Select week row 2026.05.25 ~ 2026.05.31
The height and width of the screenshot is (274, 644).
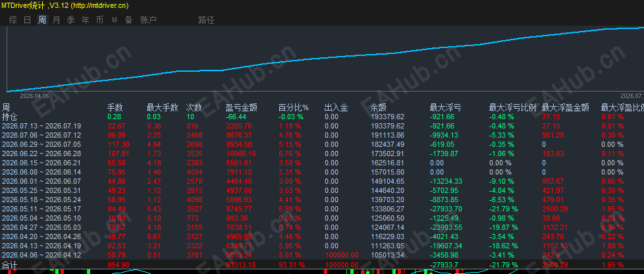pyautogui.click(x=41, y=190)
